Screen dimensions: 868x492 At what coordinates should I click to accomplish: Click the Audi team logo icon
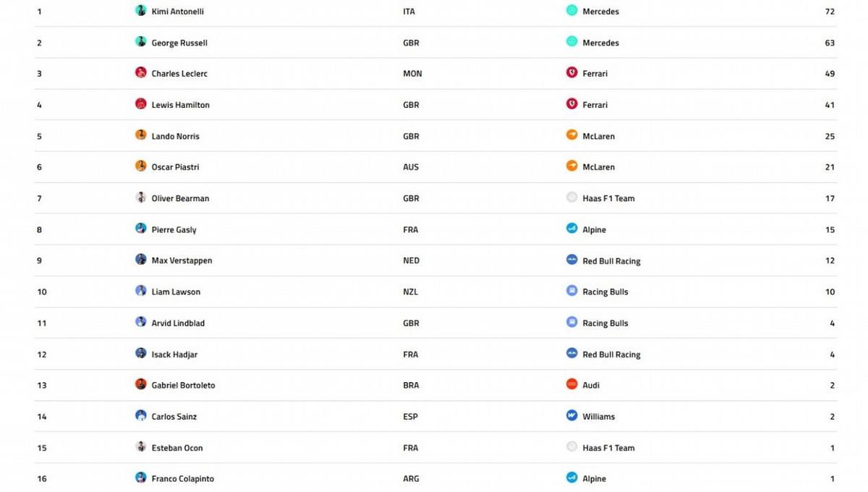572,385
